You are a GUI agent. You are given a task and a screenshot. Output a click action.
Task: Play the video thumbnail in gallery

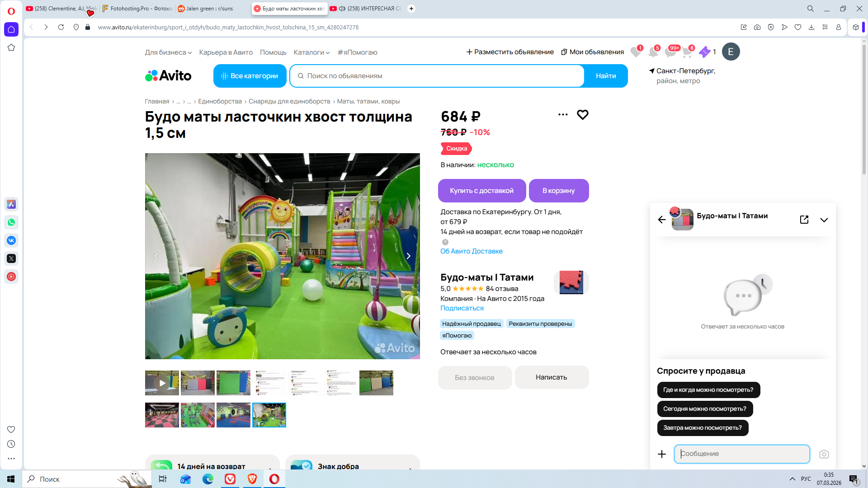click(x=162, y=383)
